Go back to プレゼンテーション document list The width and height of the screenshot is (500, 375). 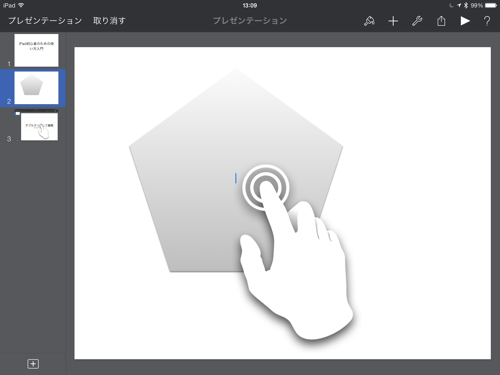(x=45, y=21)
